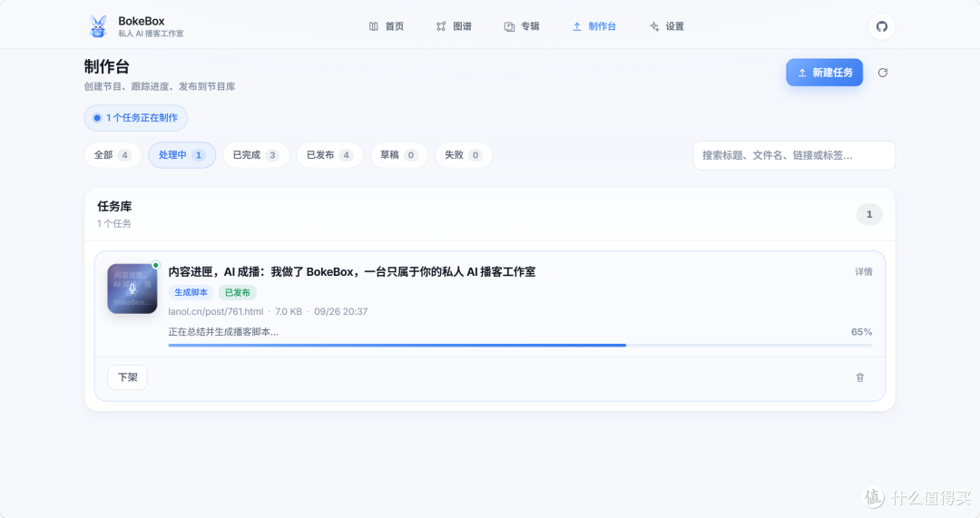Image resolution: width=980 pixels, height=518 pixels.
Task: Click the 正在总结并生成播客脚本 status text
Action: 223,332
